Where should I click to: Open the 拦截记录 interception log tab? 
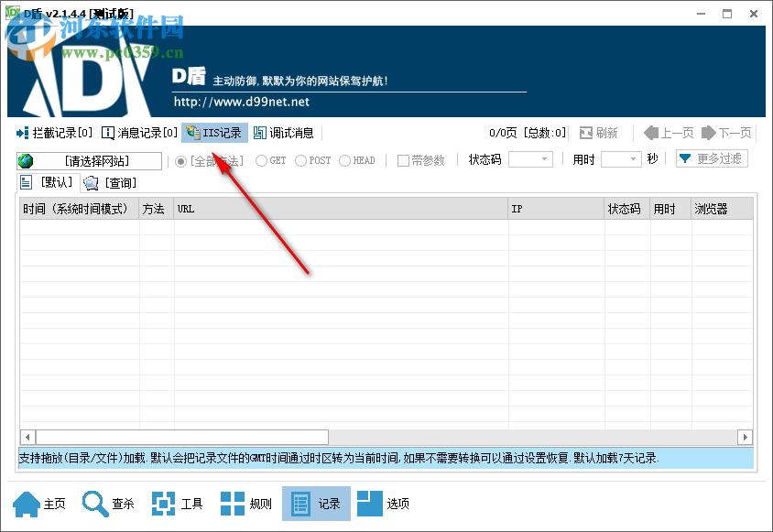click(x=55, y=133)
